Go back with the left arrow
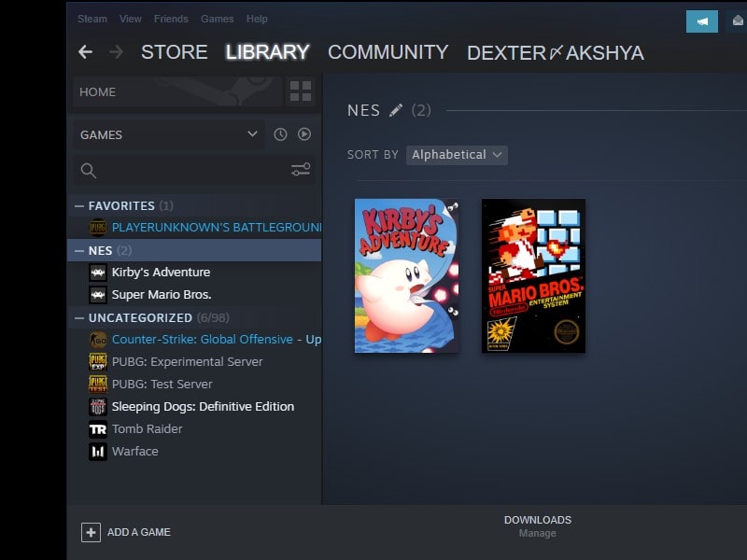The width and height of the screenshot is (747, 560). pyautogui.click(x=85, y=52)
